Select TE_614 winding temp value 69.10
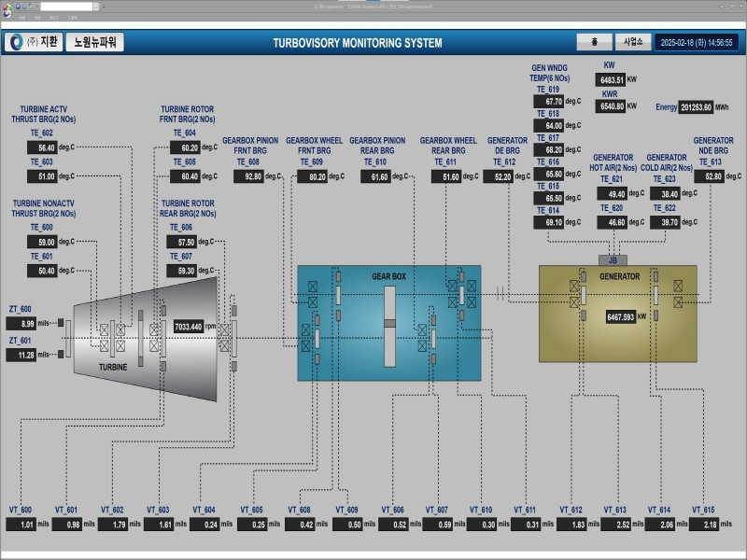Screen dimensions: 747x560 click(549, 222)
